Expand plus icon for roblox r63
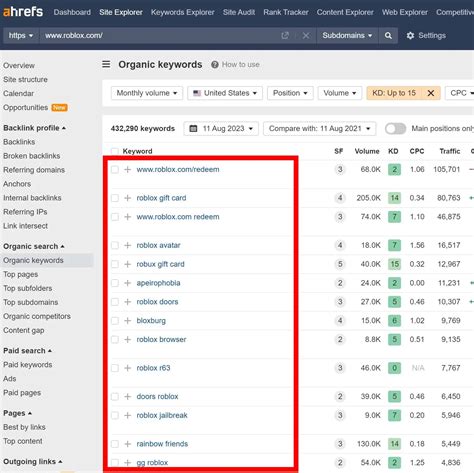 (127, 368)
